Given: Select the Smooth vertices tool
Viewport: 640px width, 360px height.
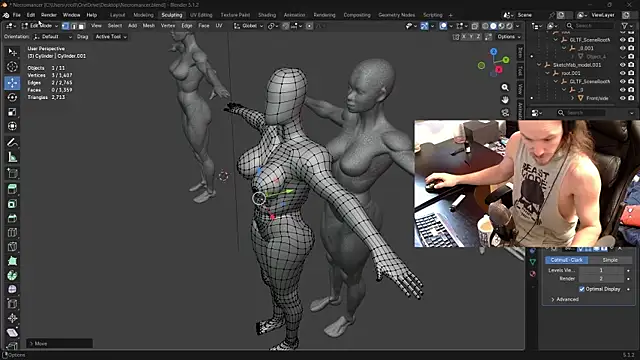Looking at the screenshot, I should point(12,289).
